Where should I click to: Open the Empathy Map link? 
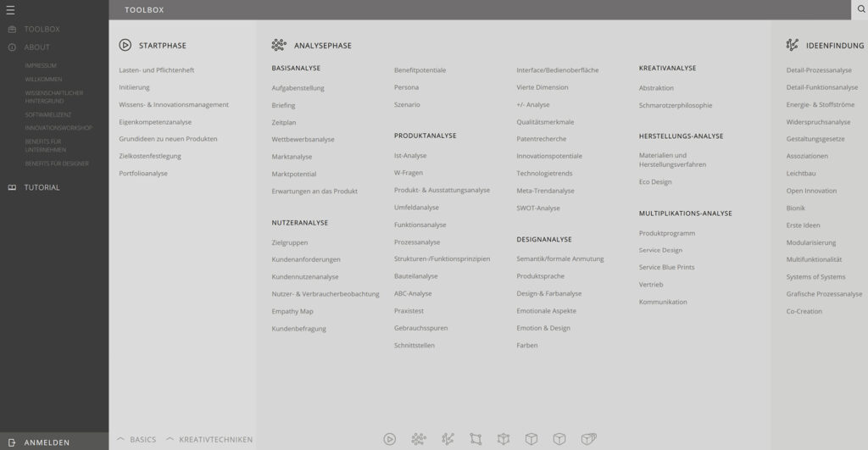point(292,311)
